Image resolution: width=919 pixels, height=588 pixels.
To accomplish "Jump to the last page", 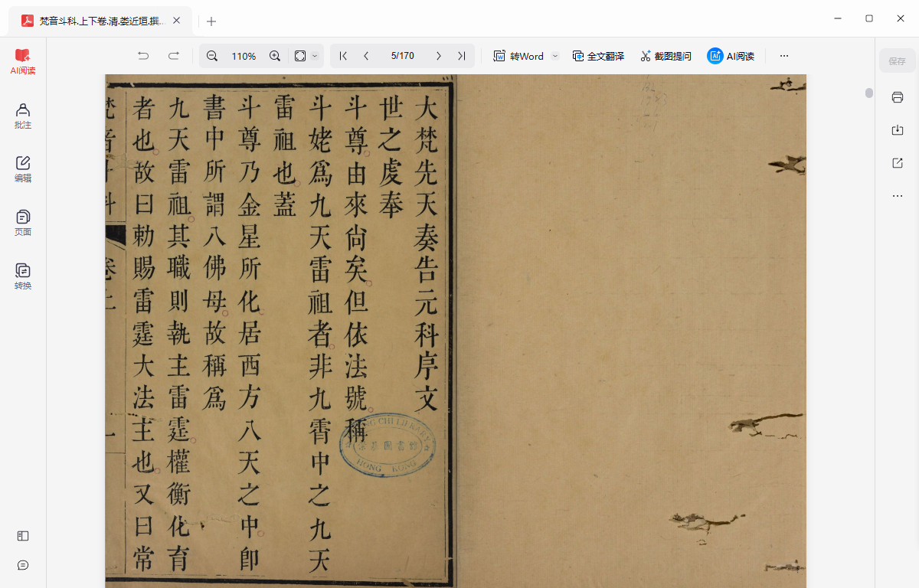I will click(461, 56).
